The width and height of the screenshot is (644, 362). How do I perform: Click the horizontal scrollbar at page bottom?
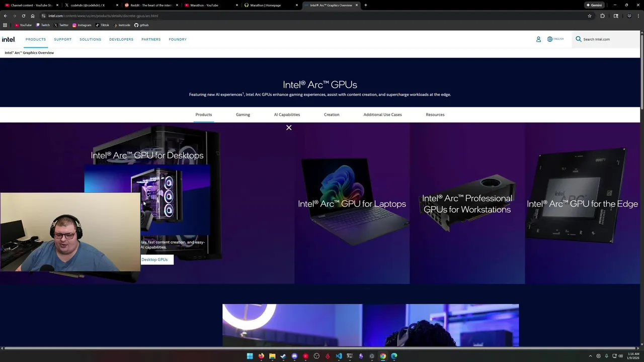tap(320, 348)
